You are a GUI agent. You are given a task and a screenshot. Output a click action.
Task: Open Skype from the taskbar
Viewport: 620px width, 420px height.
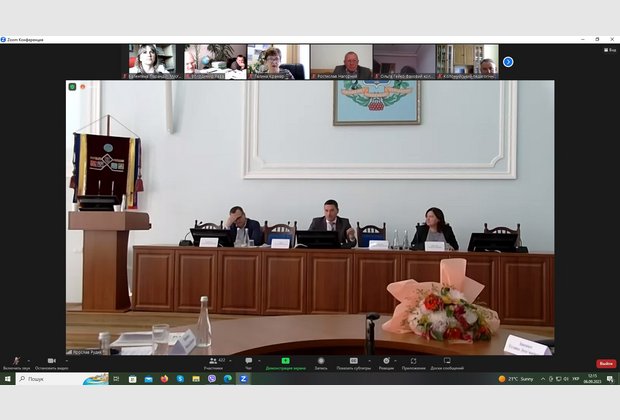click(180, 379)
